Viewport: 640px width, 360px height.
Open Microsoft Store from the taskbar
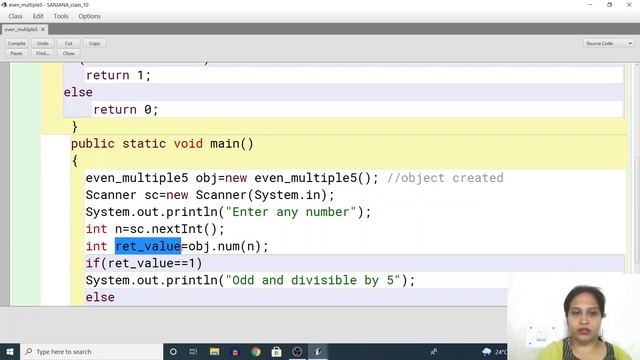point(276,351)
